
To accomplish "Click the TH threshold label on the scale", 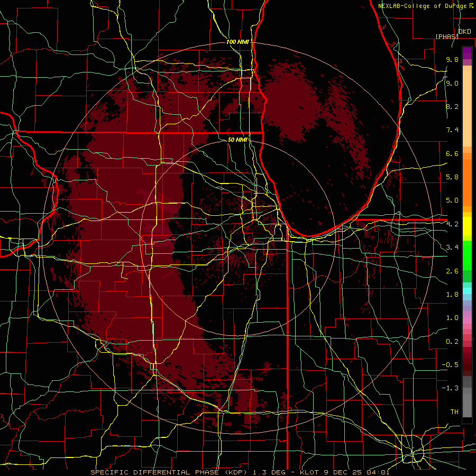I will point(454,412).
